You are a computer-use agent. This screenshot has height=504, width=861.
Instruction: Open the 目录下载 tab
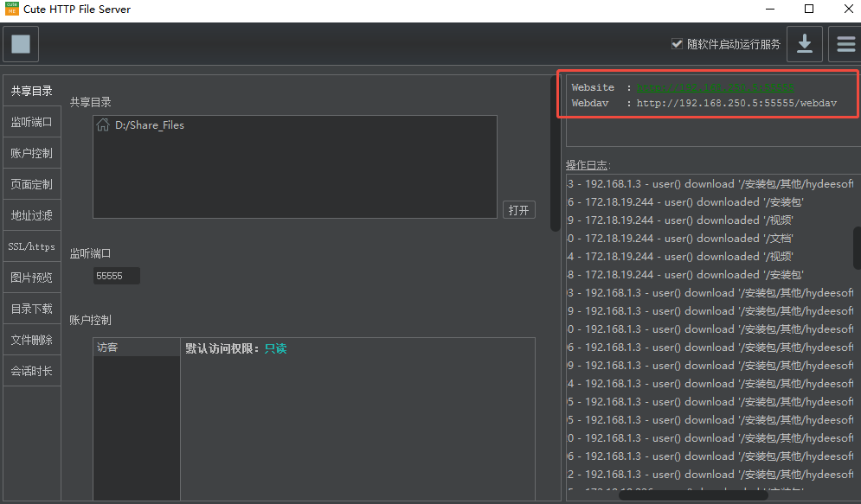(31, 309)
